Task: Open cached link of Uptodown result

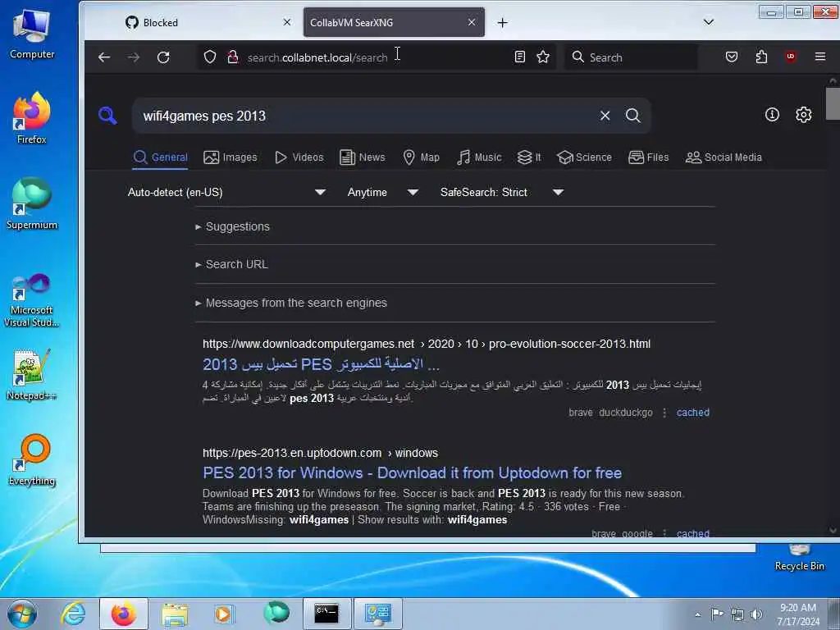Action: 692,533
